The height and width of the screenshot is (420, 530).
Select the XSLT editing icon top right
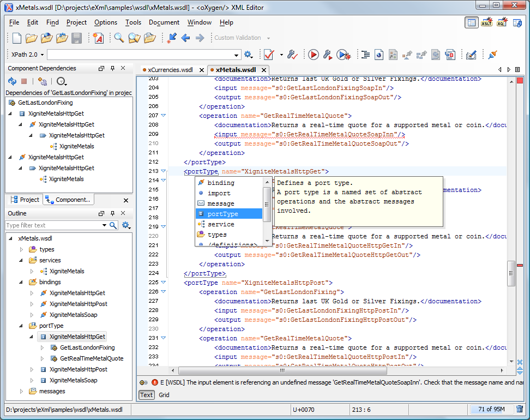click(x=487, y=23)
